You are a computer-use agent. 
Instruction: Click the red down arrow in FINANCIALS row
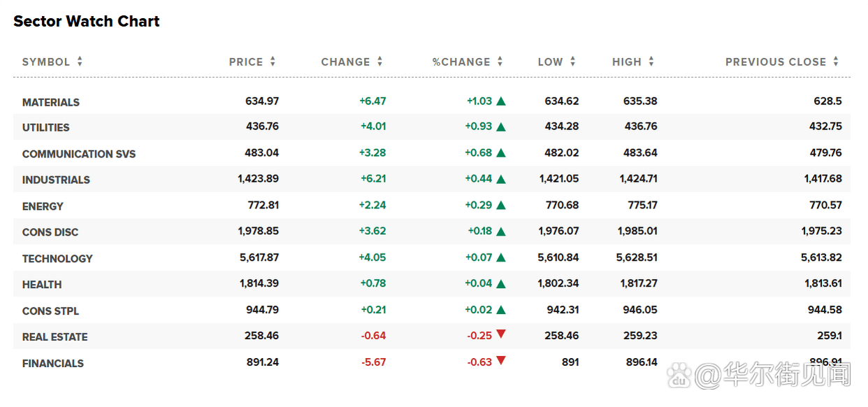point(500,362)
